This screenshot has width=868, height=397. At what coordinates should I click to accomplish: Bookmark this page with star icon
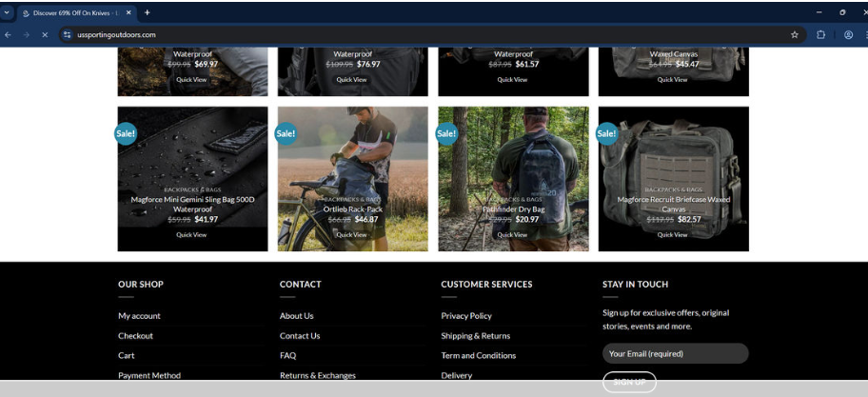(794, 34)
